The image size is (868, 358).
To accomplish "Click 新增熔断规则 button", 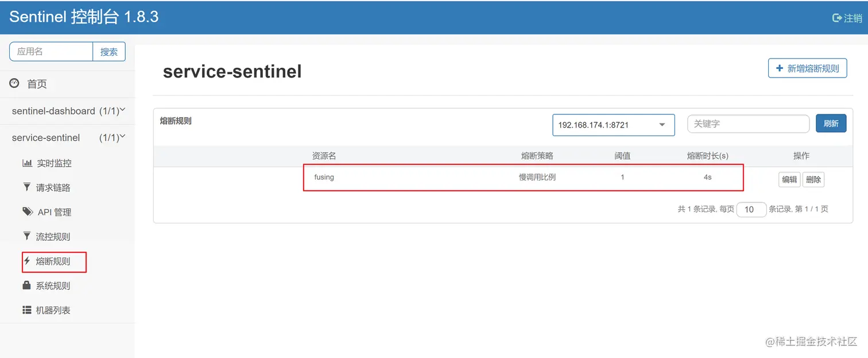I will click(x=808, y=68).
